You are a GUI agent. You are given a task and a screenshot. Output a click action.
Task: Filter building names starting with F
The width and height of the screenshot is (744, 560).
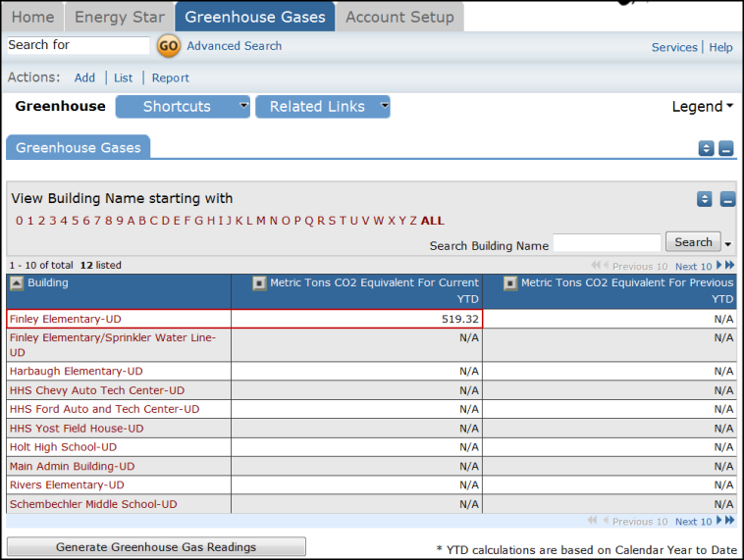(186, 221)
